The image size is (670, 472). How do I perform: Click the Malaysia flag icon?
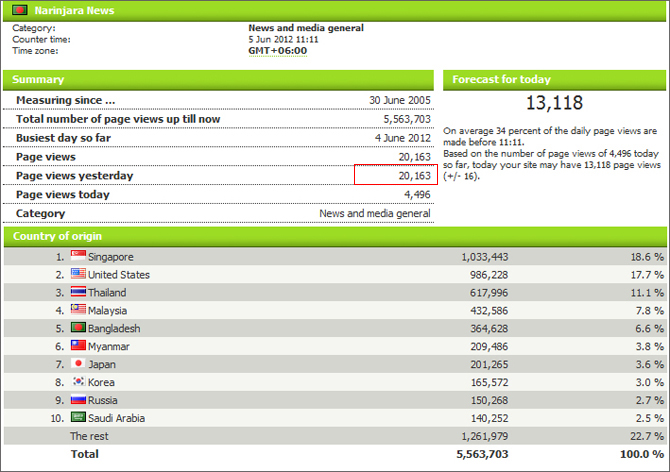click(77, 310)
